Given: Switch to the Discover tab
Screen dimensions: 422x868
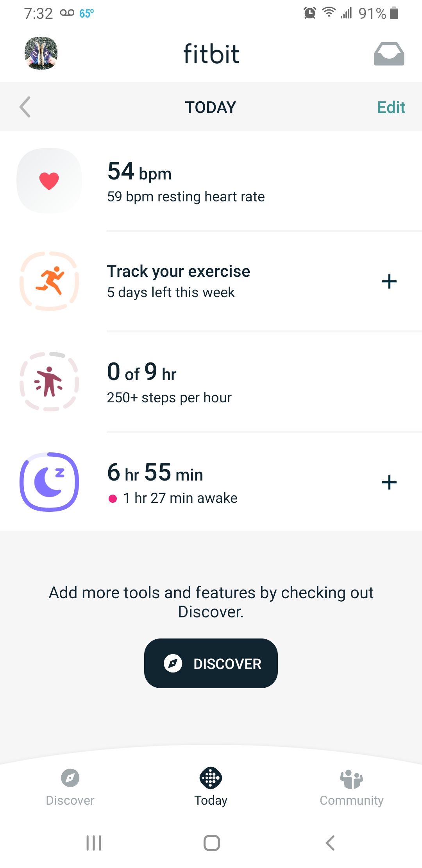Looking at the screenshot, I should [x=70, y=787].
